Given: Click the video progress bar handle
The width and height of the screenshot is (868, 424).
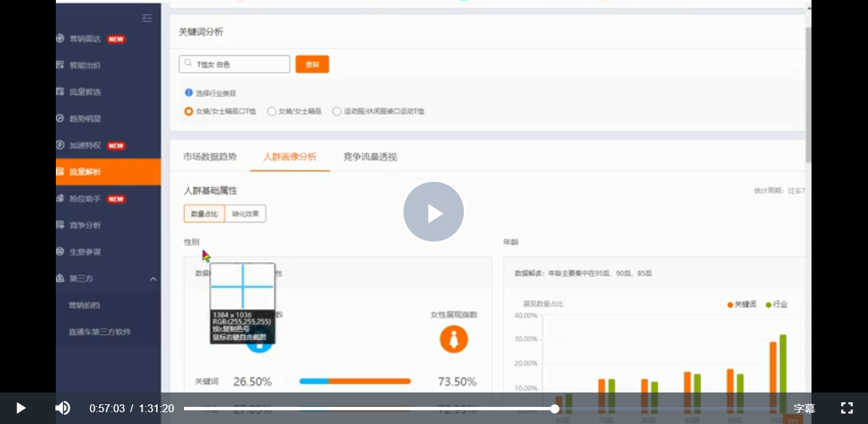Looking at the screenshot, I should pyautogui.click(x=555, y=409).
